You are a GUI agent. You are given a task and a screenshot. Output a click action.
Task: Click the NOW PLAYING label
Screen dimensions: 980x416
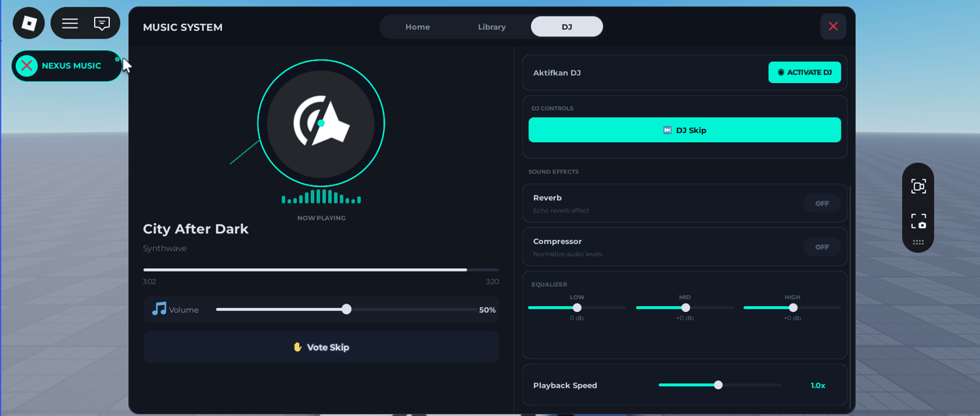[321, 218]
